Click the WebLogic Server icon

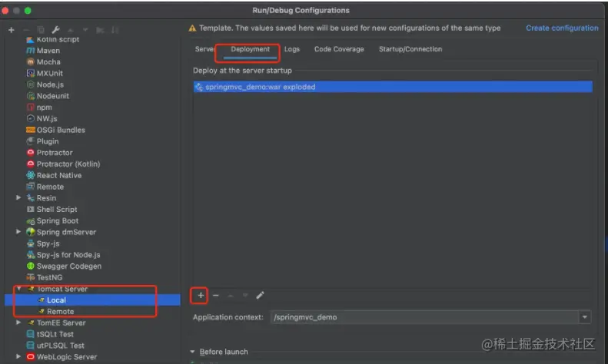click(x=31, y=356)
